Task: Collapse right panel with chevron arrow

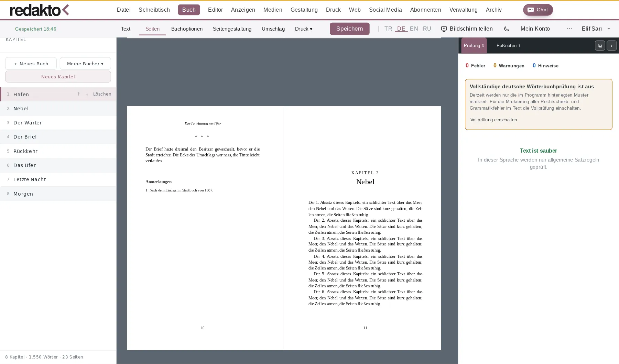Action: pyautogui.click(x=611, y=46)
